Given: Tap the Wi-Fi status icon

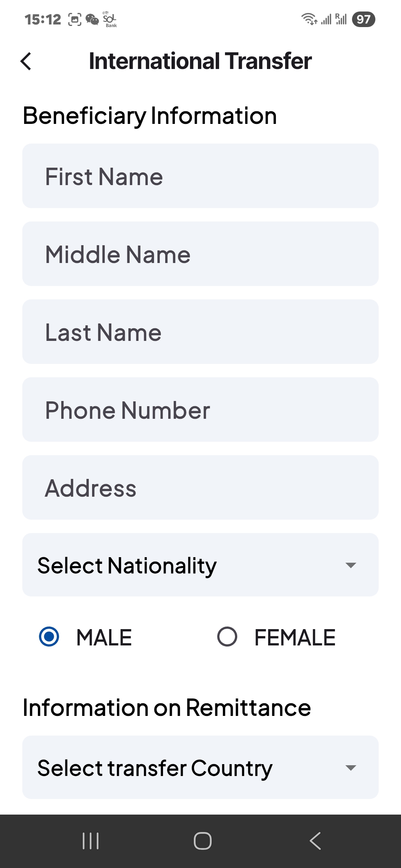Looking at the screenshot, I should 309,19.
